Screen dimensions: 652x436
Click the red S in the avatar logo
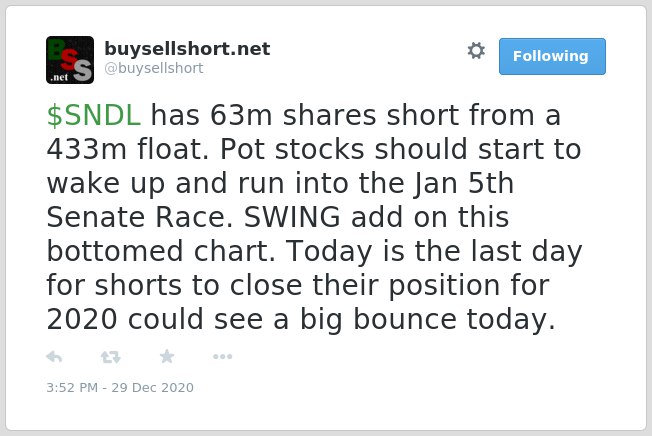(71, 59)
